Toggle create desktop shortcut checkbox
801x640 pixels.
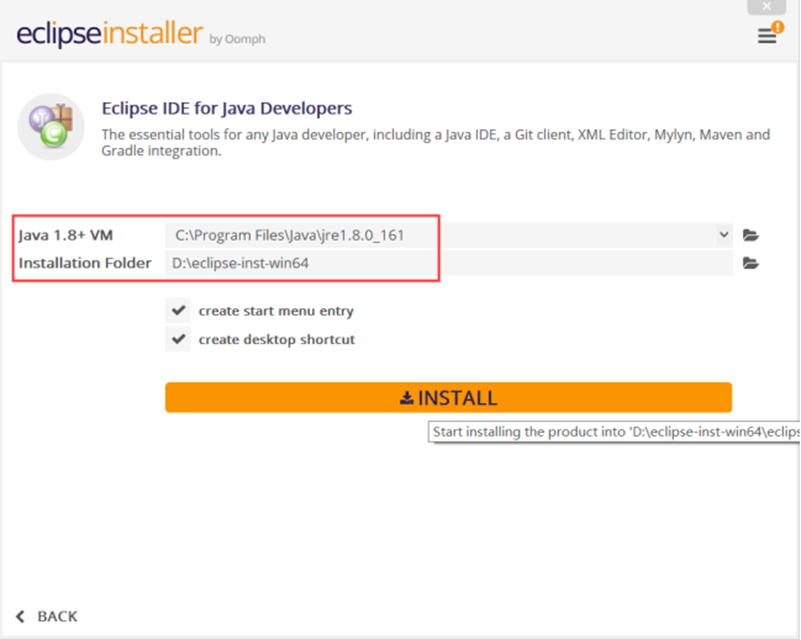[x=178, y=339]
